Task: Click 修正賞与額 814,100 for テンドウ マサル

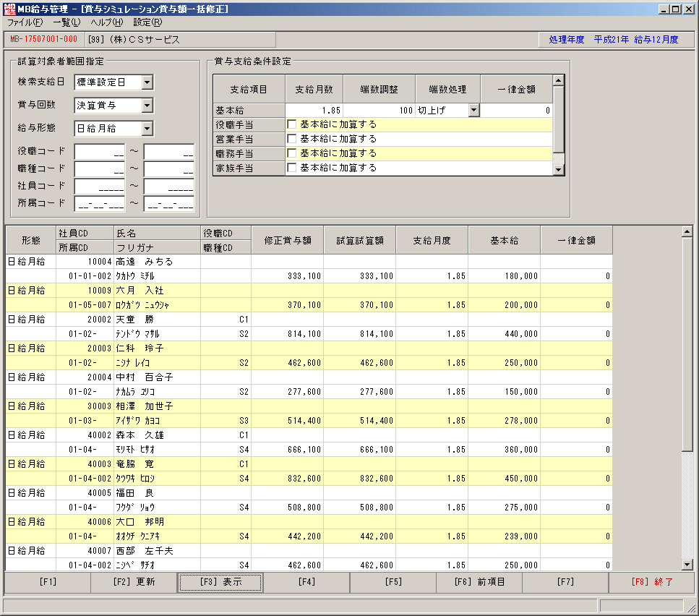Action: [288, 334]
